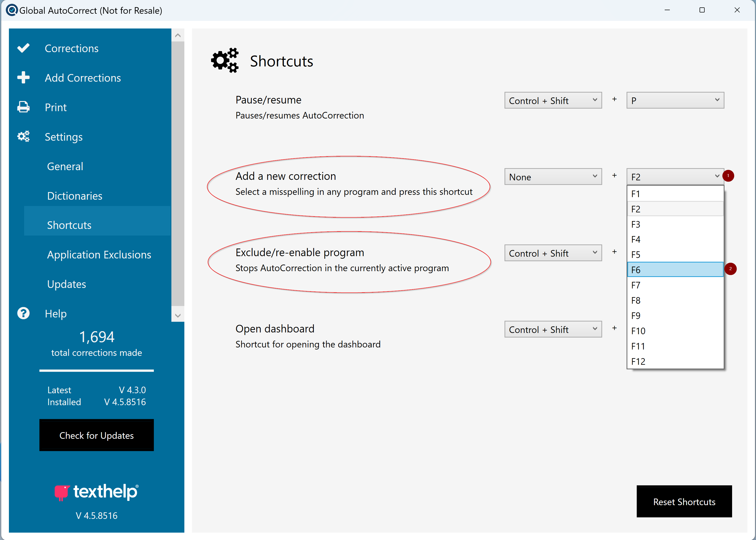Go to Application Exclusions section
The height and width of the screenshot is (540, 756).
[x=99, y=255]
